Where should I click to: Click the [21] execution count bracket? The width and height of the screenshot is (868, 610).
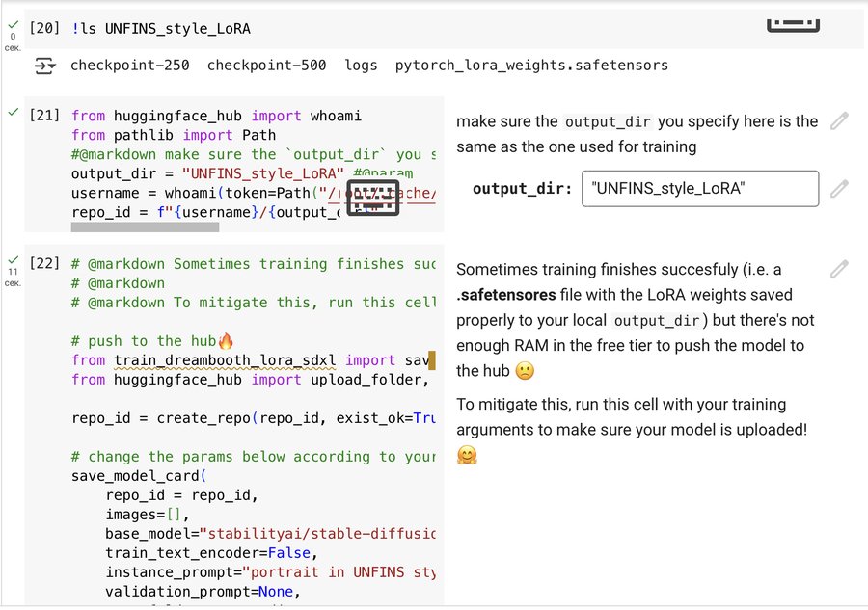click(44, 116)
